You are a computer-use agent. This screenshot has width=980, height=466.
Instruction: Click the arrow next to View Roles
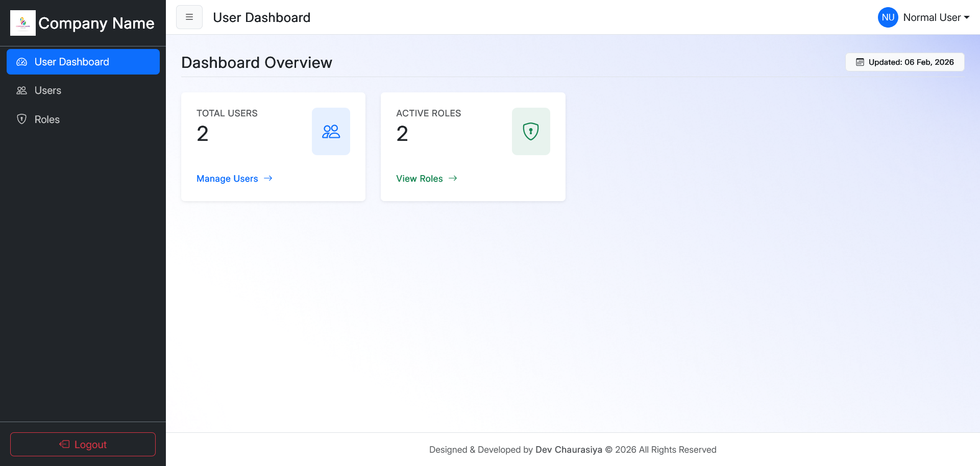pos(453,178)
